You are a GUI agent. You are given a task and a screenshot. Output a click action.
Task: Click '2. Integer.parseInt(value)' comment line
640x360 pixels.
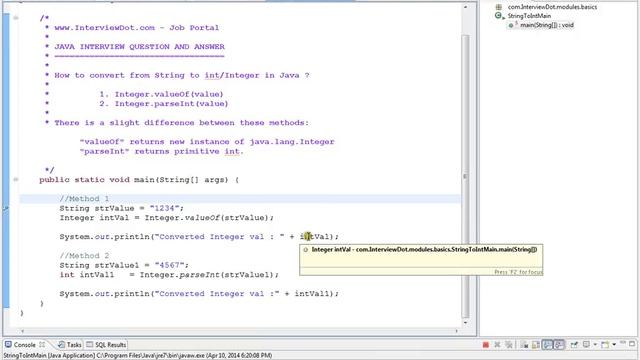point(164,104)
